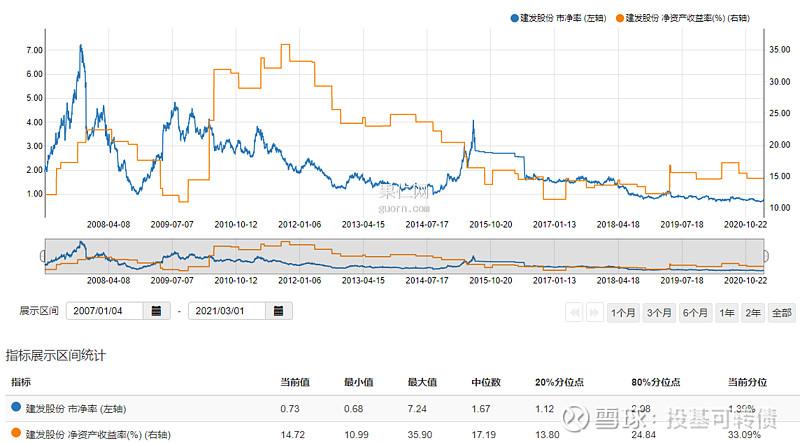Grab the right handle of range navigator
Screen dimensions: 800x443
[x=765, y=256]
